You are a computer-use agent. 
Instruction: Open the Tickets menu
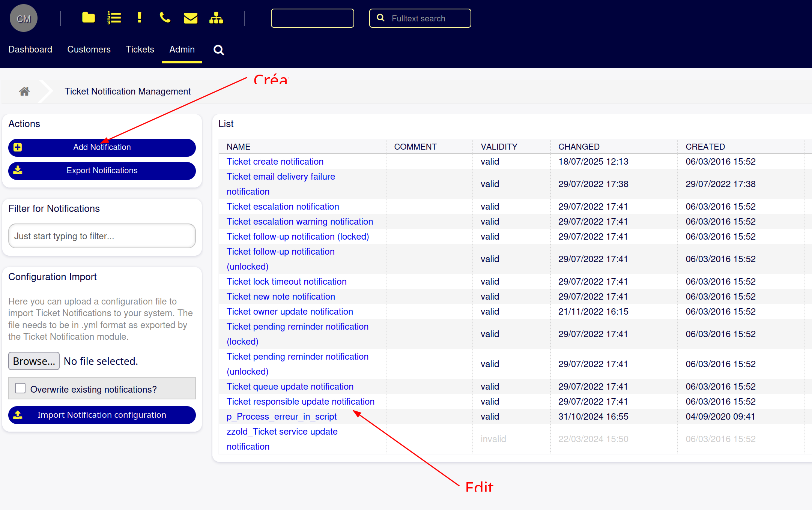tap(140, 49)
